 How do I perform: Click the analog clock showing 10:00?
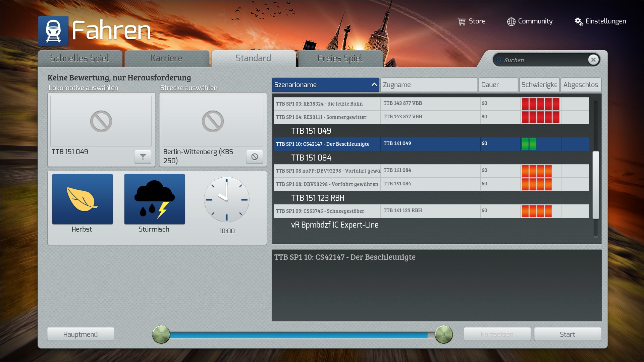pyautogui.click(x=227, y=199)
